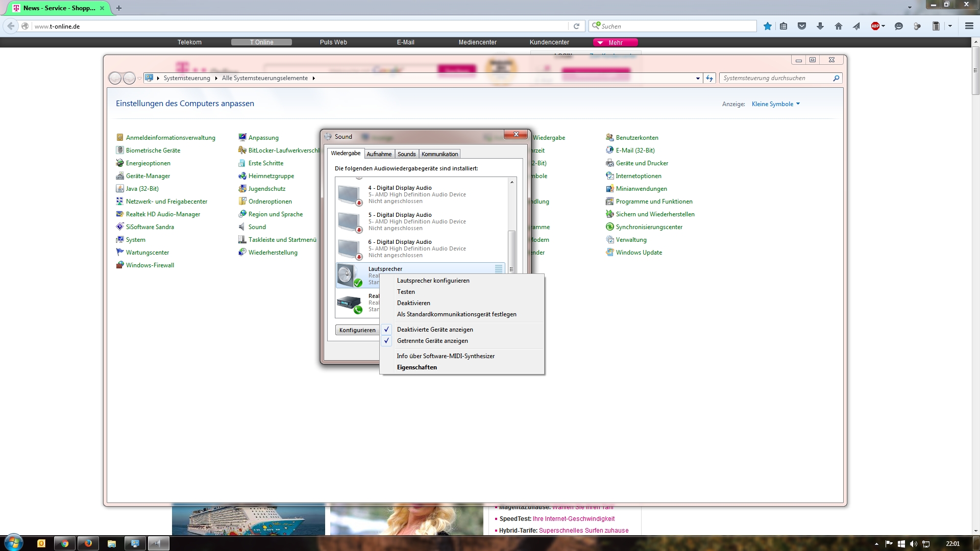Toggle 'Deaktivierte Geräte anzeigen' checkmark
Viewport: 980px width, 551px height.
click(434, 330)
